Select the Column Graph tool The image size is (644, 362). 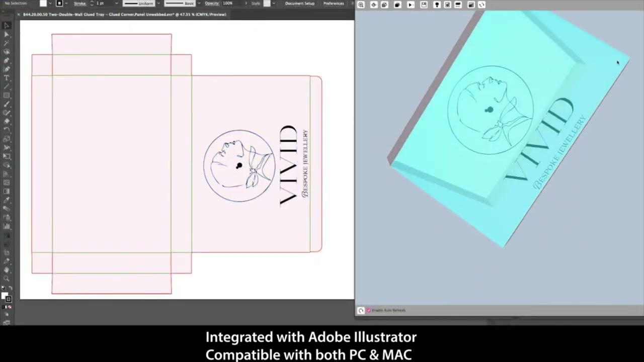pos(7,226)
